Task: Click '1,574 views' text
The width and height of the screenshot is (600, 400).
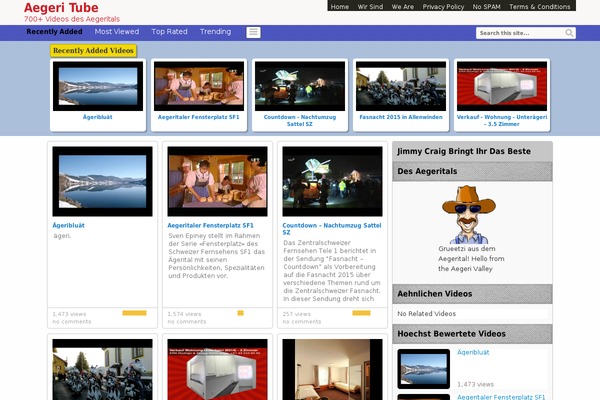Action: click(184, 314)
